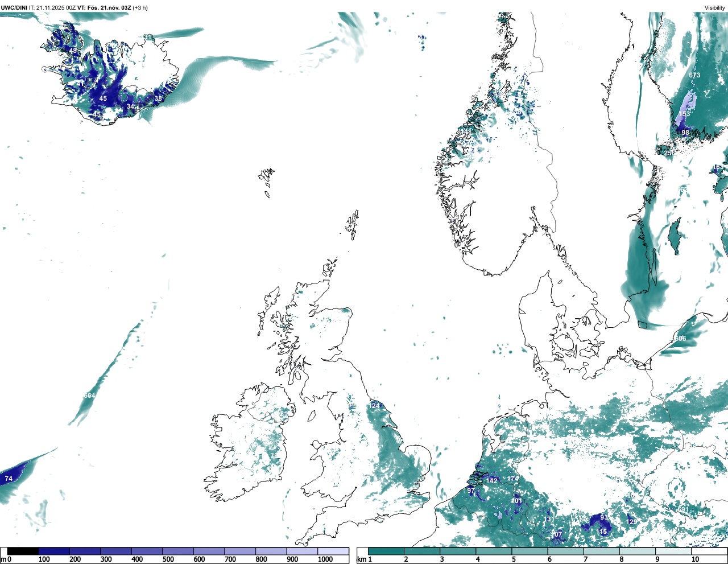
Task: Click the 34 visibility value on Iceland
Action: pos(130,106)
